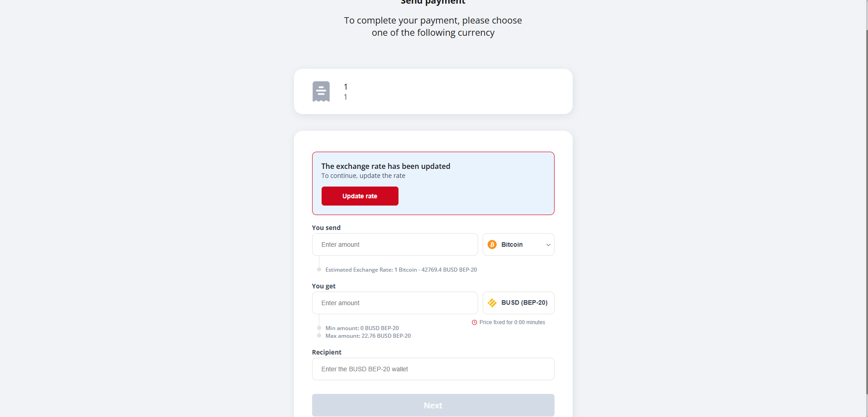Screen dimensions: 868x417
Task: Click the Price fixed for 0:00 minutes text
Action: [x=512, y=322]
